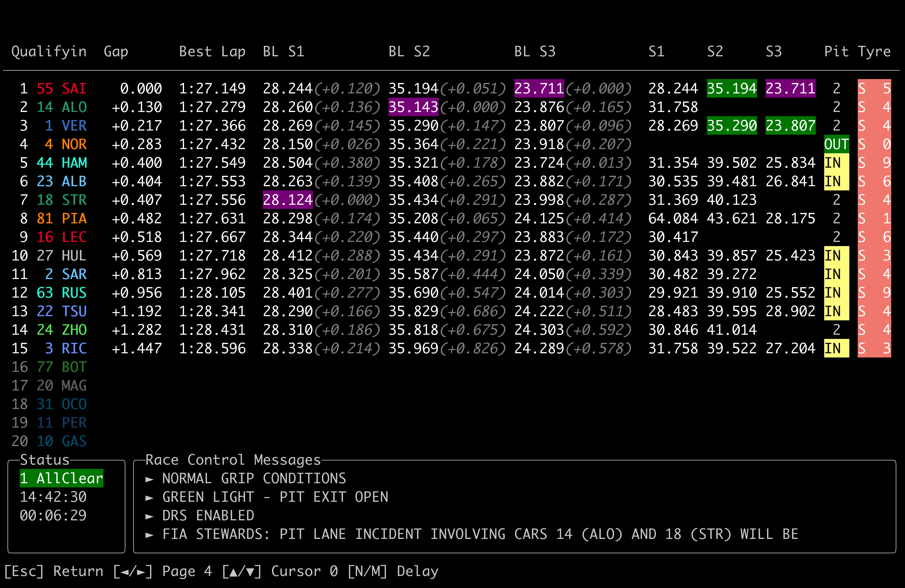
Task: Click the purple 35.143 sector time for ALO
Action: tap(413, 107)
